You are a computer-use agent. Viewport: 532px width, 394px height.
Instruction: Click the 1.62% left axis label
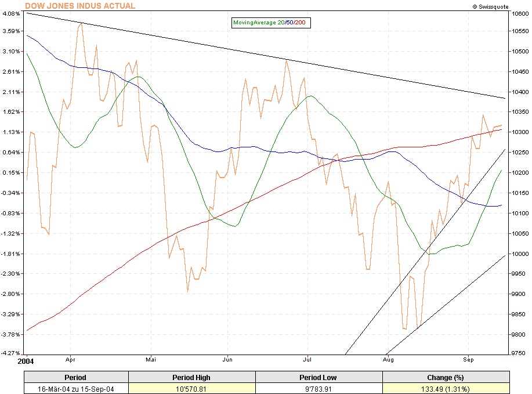point(11,111)
